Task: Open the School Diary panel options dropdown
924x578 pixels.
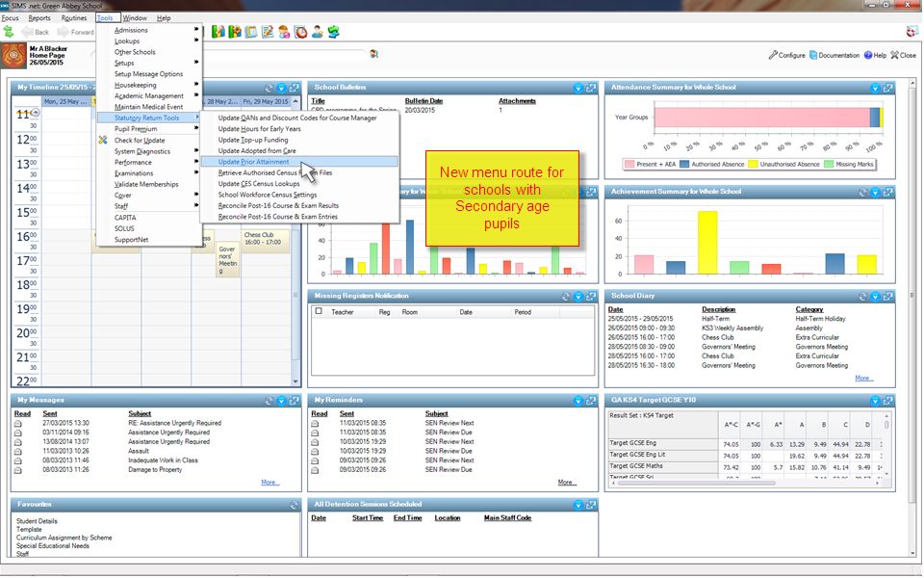Action: [x=876, y=297]
